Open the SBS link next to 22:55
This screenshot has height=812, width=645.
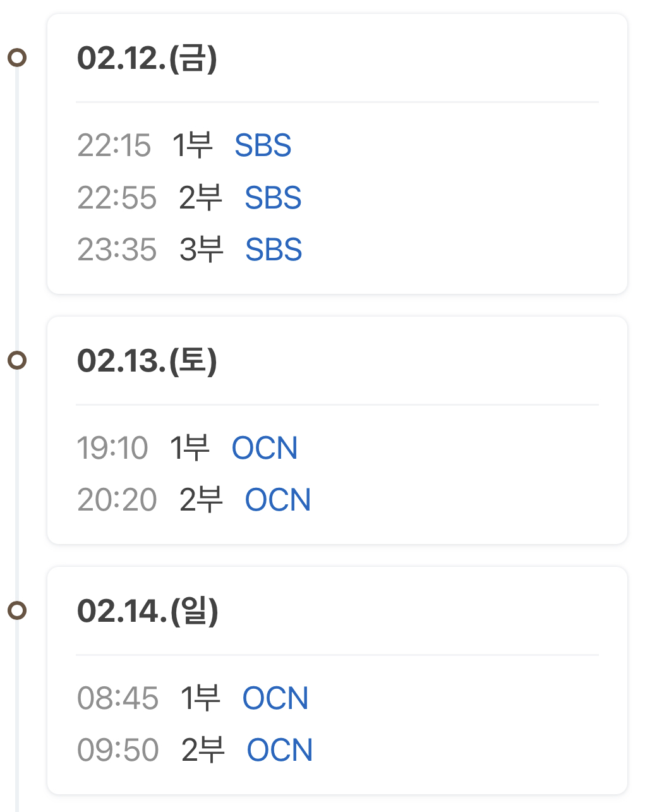coord(273,198)
